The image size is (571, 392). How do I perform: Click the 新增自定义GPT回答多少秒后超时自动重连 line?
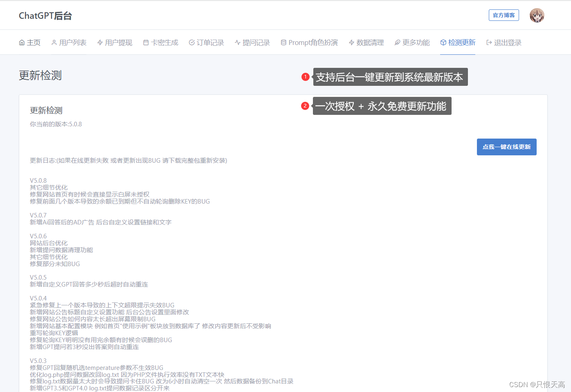point(89,284)
